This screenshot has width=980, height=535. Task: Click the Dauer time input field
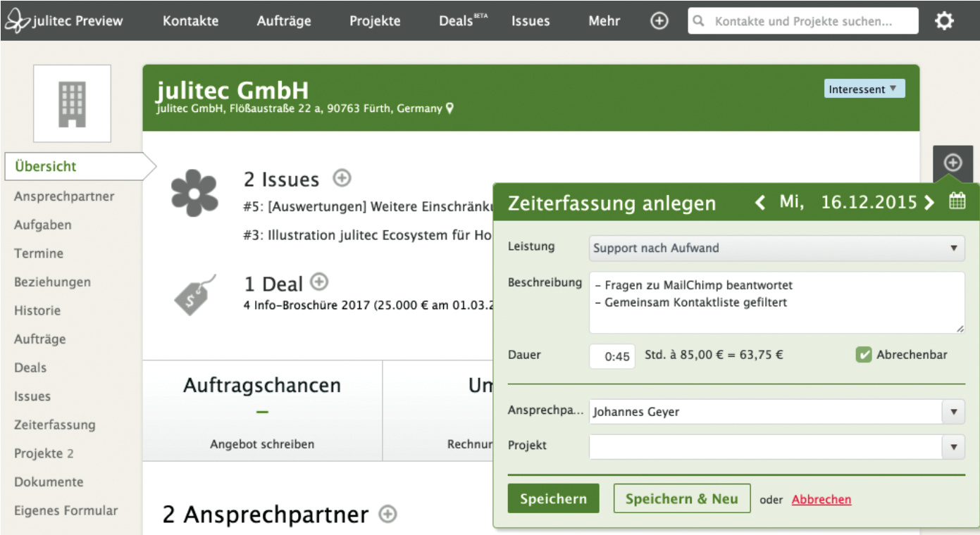[x=612, y=356]
